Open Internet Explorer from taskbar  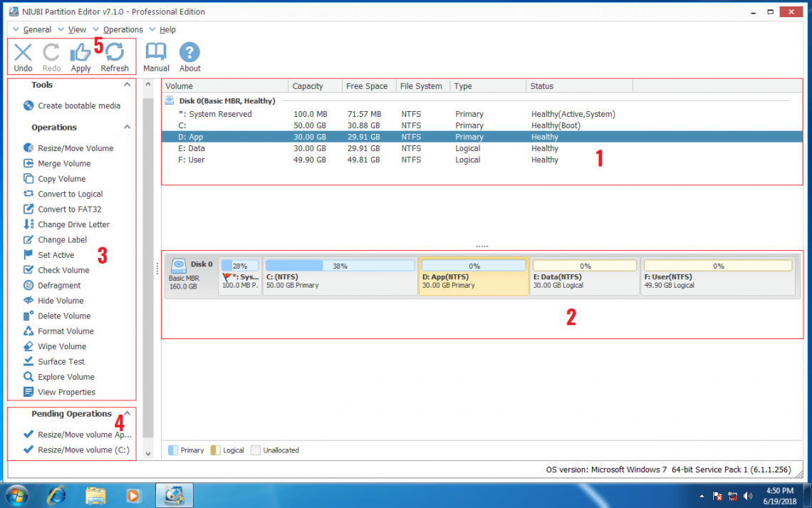(56, 496)
